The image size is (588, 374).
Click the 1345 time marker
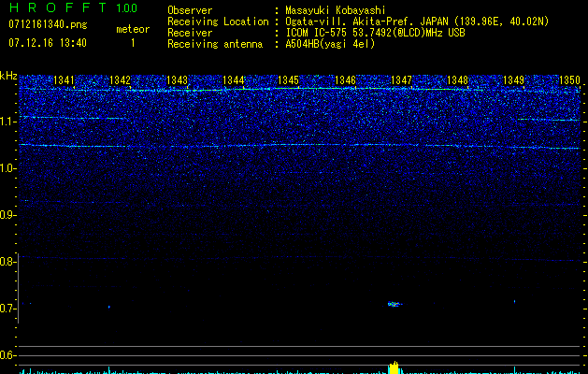tap(288, 80)
